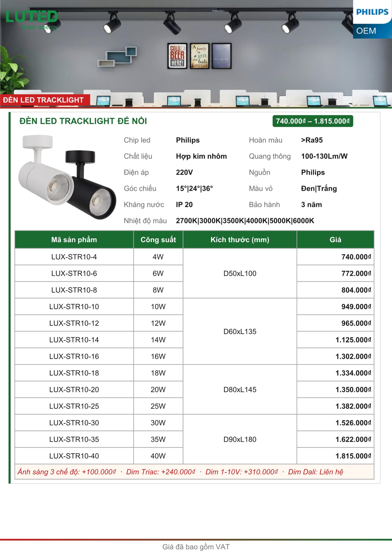The height and width of the screenshot is (554, 392).
Task: Select the color temperature list 2700K|3000K|3500K|4000K|5000K|6000K
Action: 245,221
